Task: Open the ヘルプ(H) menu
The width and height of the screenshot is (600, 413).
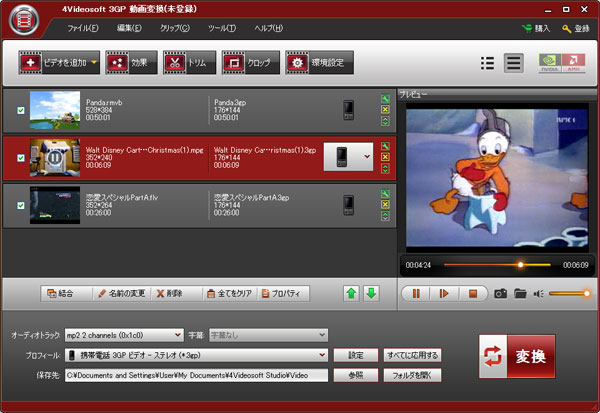Action: click(269, 28)
